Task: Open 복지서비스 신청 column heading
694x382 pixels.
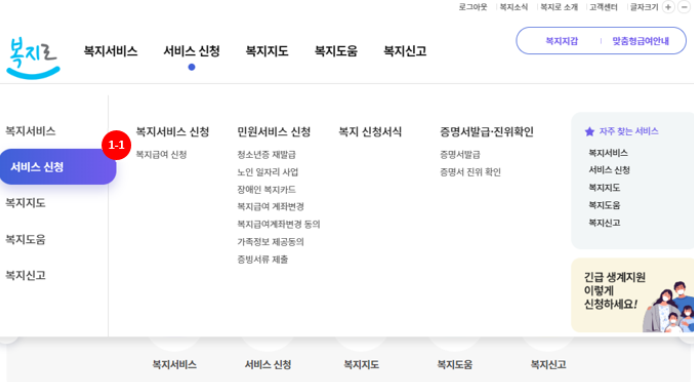Action: (x=172, y=132)
